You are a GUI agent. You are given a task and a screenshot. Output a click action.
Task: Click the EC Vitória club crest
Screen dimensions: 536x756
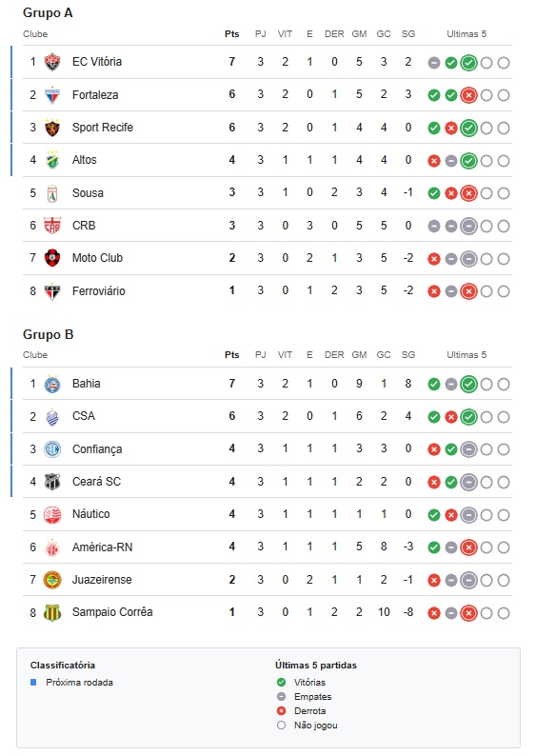(52, 62)
